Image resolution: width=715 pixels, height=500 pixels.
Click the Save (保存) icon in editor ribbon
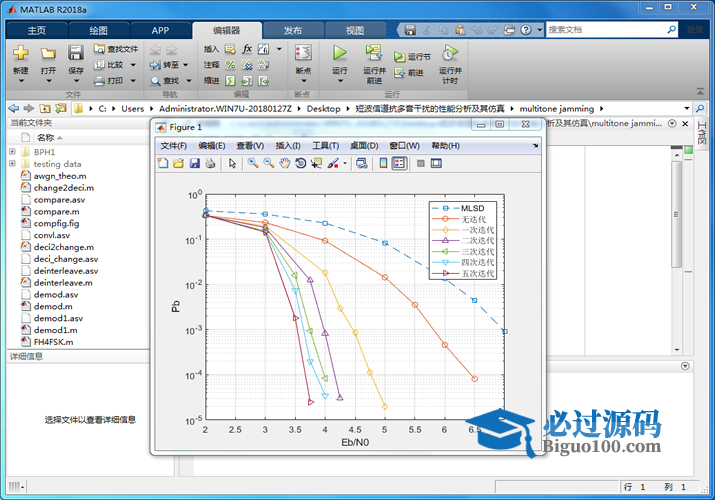[x=76, y=53]
